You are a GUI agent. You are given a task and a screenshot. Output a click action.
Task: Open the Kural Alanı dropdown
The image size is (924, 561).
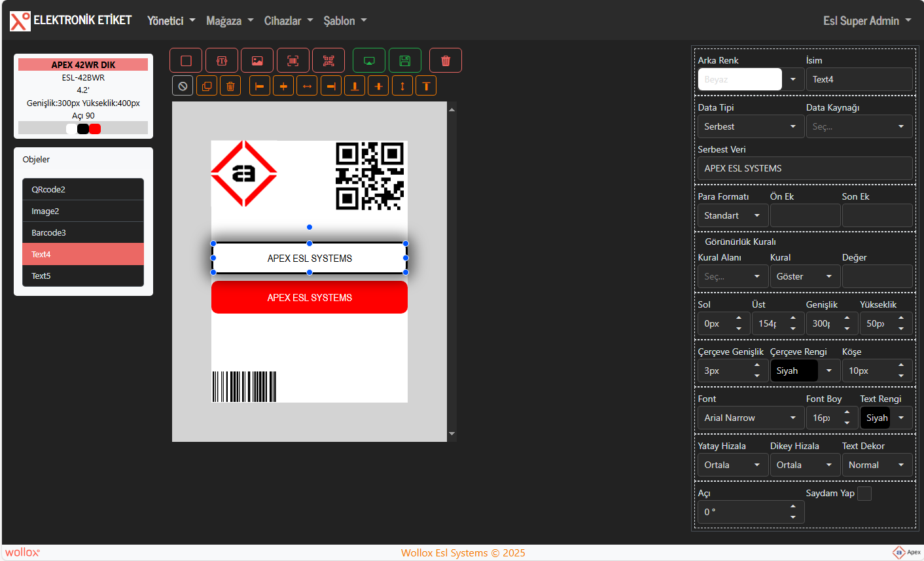pos(733,276)
